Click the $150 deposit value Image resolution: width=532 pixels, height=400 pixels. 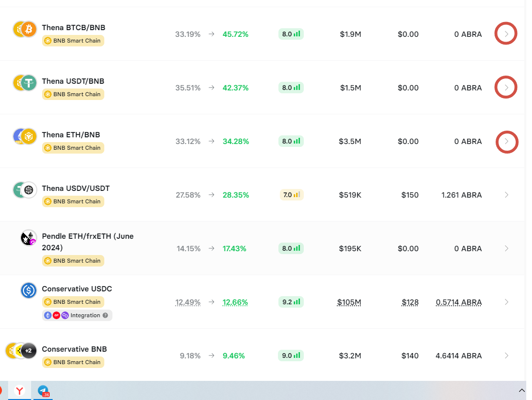(410, 195)
